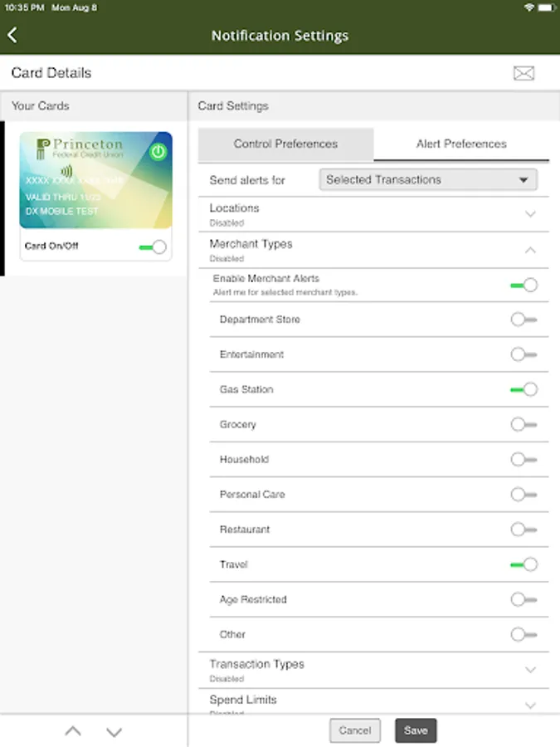Disable the Gas Station alert toggle
560x747 pixels.
[524, 389]
